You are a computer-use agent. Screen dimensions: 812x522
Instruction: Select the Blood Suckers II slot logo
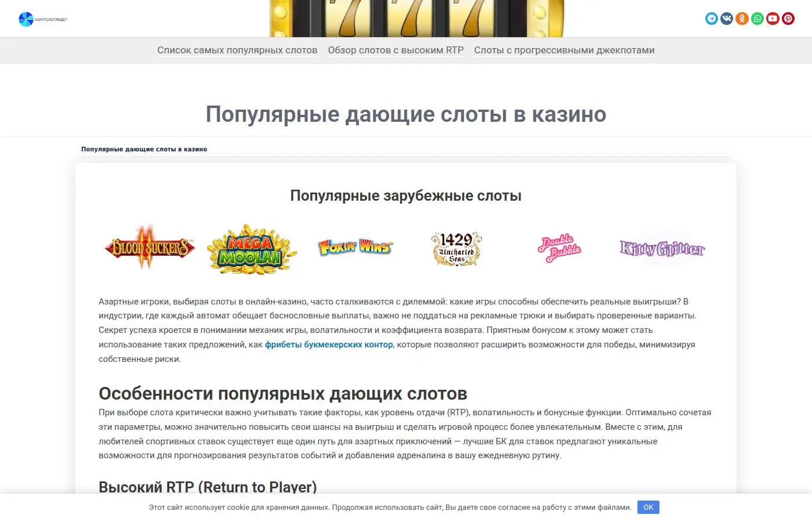pos(150,248)
